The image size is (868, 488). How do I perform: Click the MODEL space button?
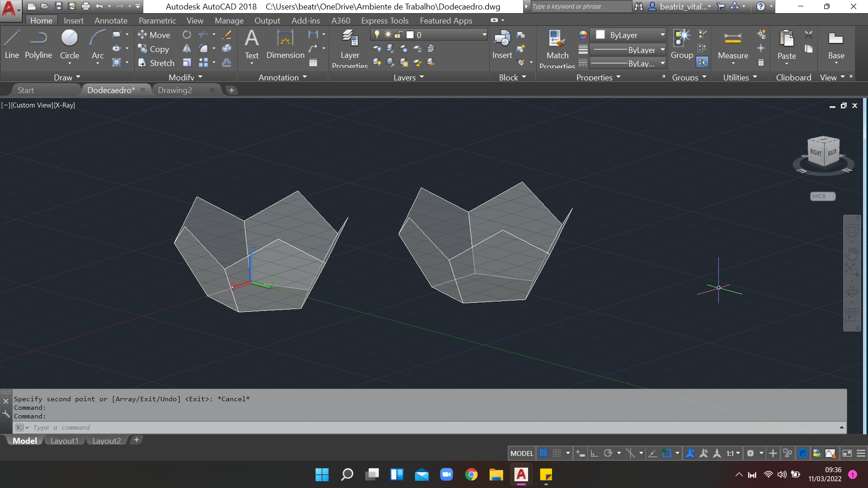(522, 453)
